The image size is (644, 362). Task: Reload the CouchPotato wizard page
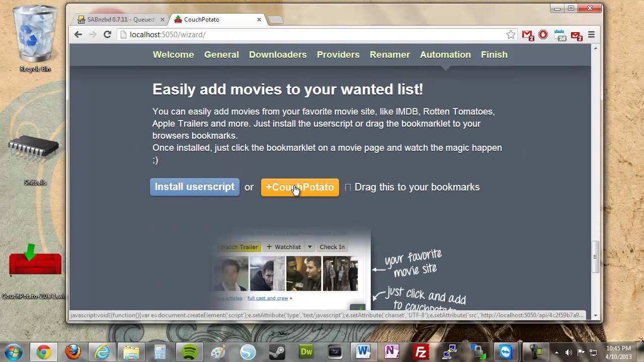(107, 34)
